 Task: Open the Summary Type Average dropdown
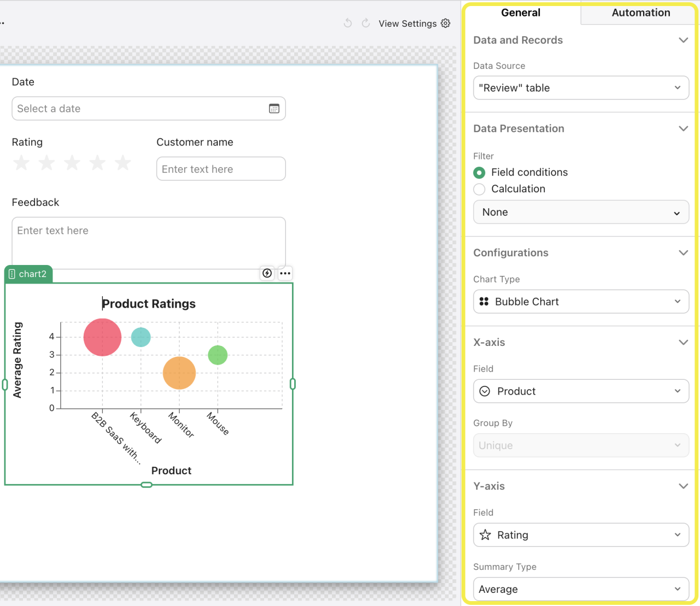point(581,589)
